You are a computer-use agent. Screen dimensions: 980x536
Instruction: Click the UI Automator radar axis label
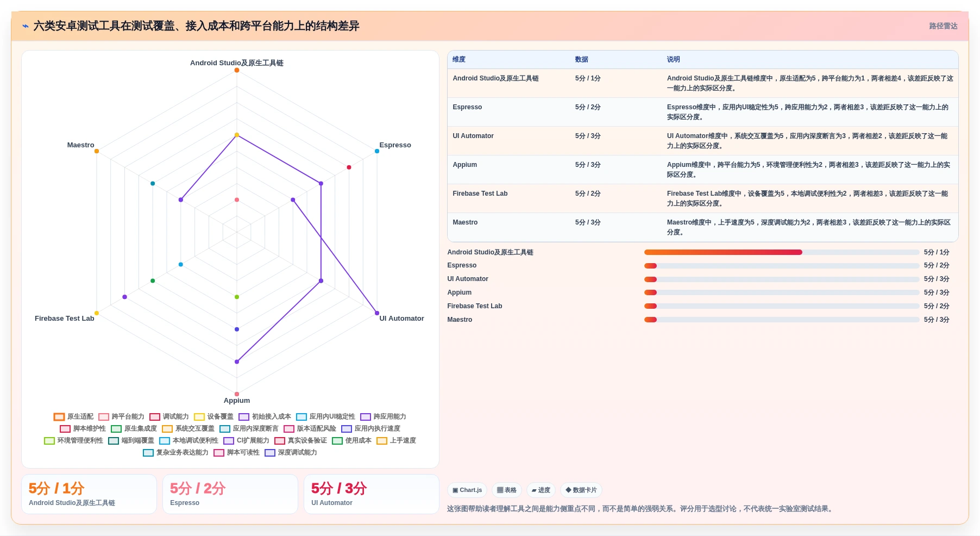pyautogui.click(x=401, y=319)
